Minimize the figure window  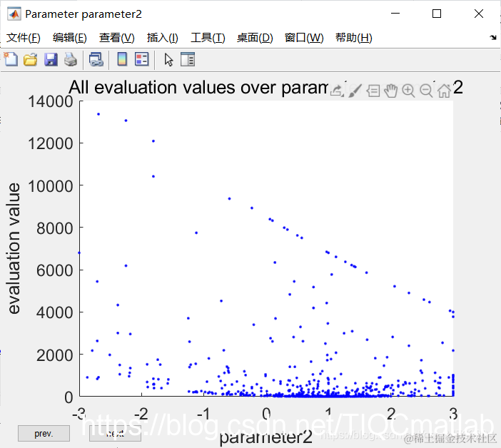pyautogui.click(x=395, y=14)
